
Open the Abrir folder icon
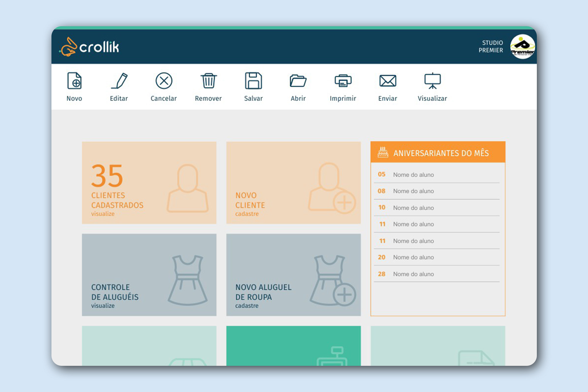[298, 81]
